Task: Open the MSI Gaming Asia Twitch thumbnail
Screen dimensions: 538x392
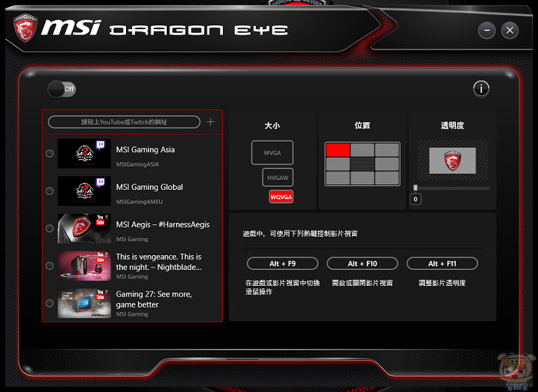Action: [84, 154]
